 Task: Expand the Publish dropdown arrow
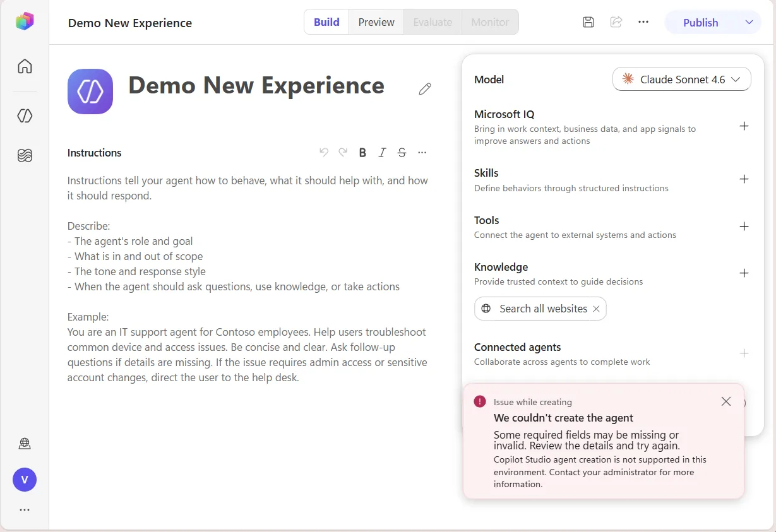coord(749,22)
